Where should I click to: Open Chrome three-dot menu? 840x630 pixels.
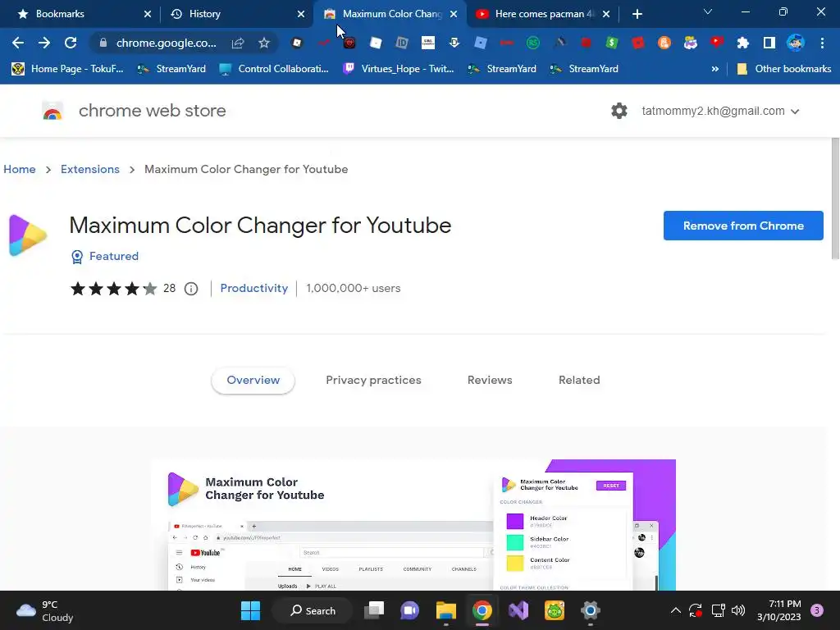[x=822, y=43]
